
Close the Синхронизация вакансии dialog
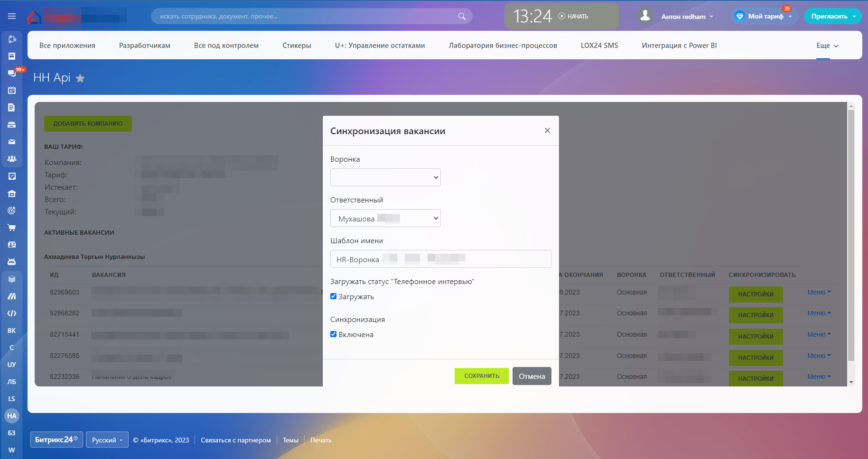pyautogui.click(x=547, y=130)
